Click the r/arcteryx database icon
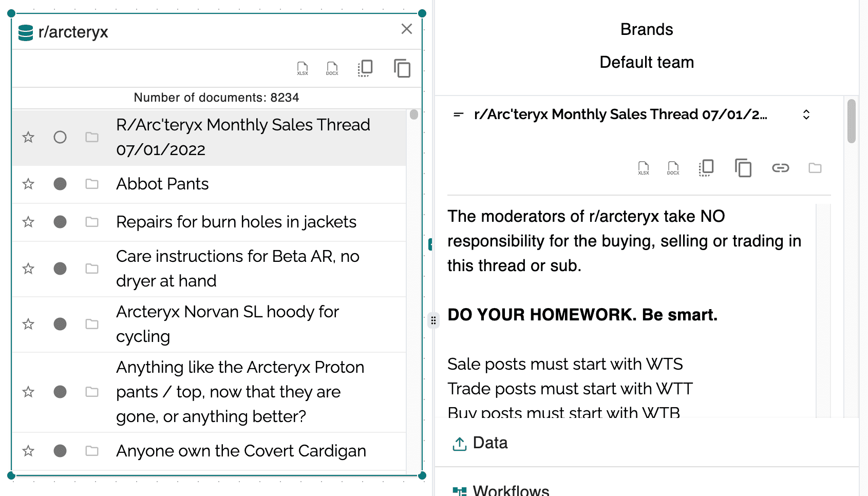The height and width of the screenshot is (496, 868). [x=26, y=32]
